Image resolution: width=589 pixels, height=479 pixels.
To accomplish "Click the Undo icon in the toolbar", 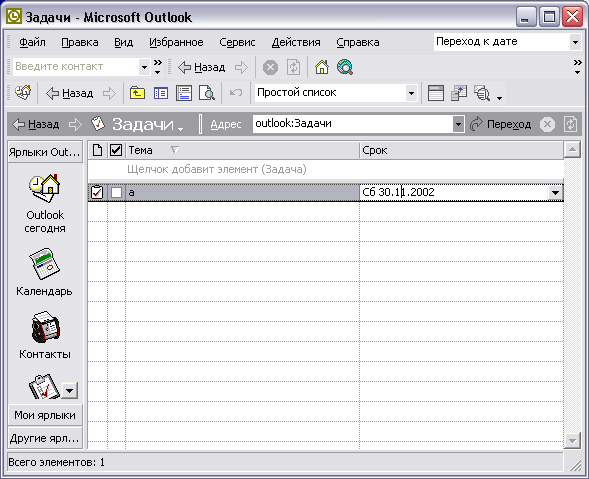I will 236,93.
